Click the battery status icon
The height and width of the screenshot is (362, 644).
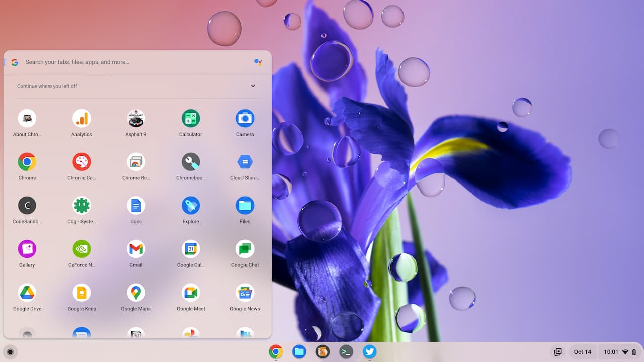pos(634,352)
